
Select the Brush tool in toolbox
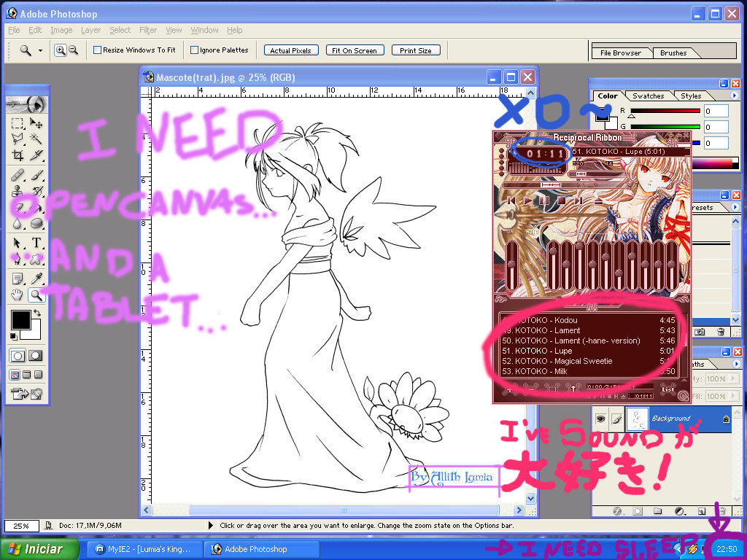pos(36,175)
